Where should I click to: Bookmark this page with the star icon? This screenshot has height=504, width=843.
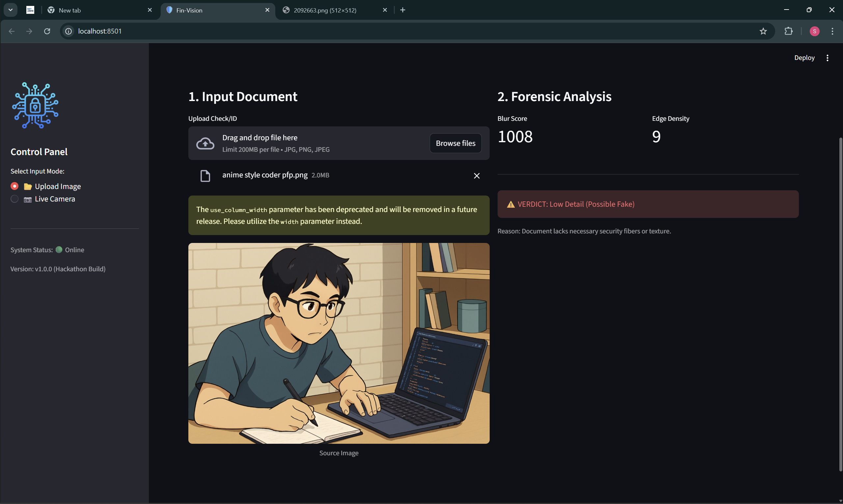pyautogui.click(x=763, y=31)
